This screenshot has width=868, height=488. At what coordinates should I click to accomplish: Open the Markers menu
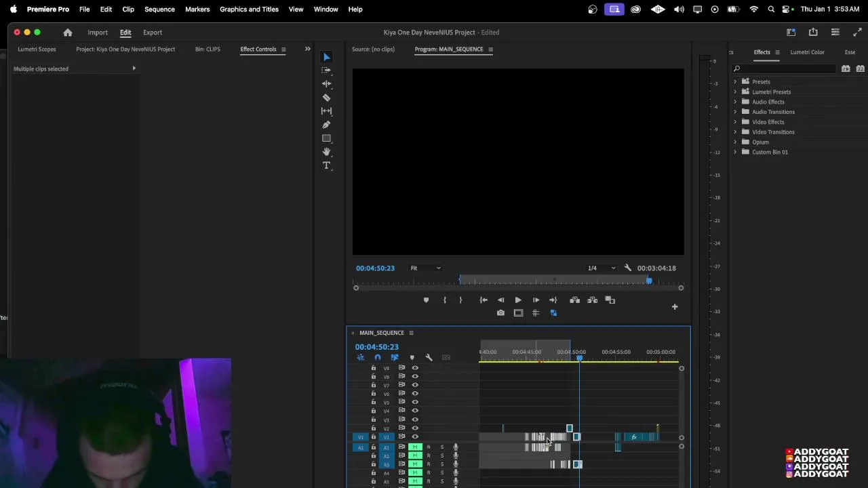pyautogui.click(x=197, y=9)
